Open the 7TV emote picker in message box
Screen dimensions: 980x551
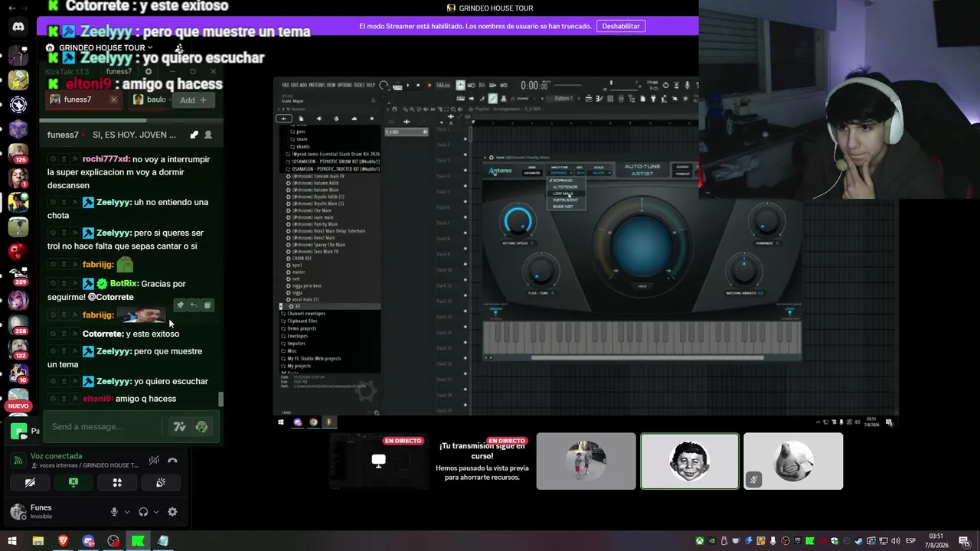[179, 427]
